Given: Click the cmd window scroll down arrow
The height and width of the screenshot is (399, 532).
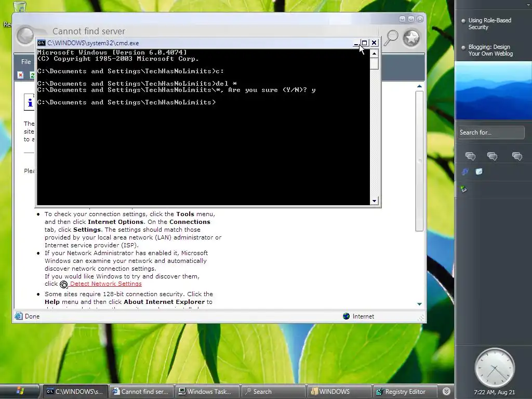Looking at the screenshot, I should (374, 201).
